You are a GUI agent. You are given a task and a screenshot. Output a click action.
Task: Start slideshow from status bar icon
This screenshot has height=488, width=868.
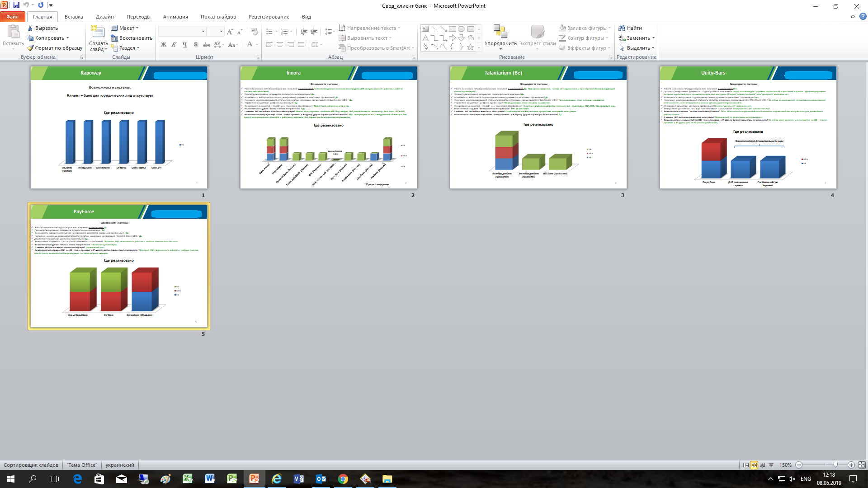(771, 465)
